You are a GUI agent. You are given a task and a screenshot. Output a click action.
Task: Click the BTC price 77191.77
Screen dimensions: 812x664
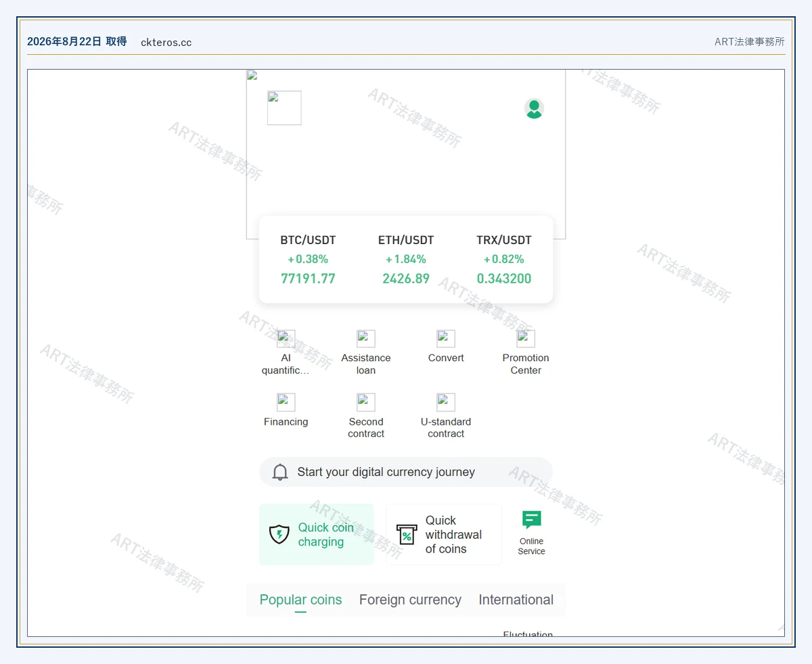(x=308, y=279)
